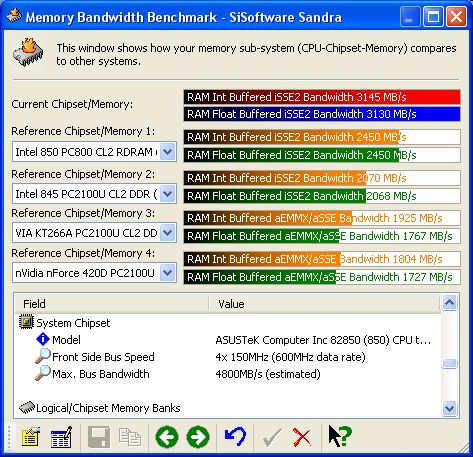Click the flaming memory chip icon
This screenshot has width=473, height=457.
(x=28, y=52)
